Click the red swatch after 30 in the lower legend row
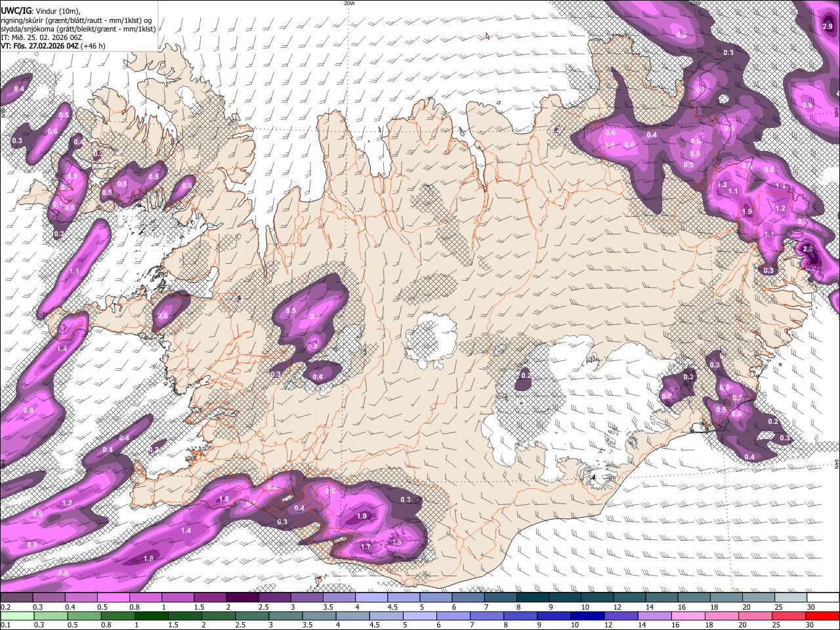Image resolution: width=840 pixels, height=630 pixels. pos(822,616)
